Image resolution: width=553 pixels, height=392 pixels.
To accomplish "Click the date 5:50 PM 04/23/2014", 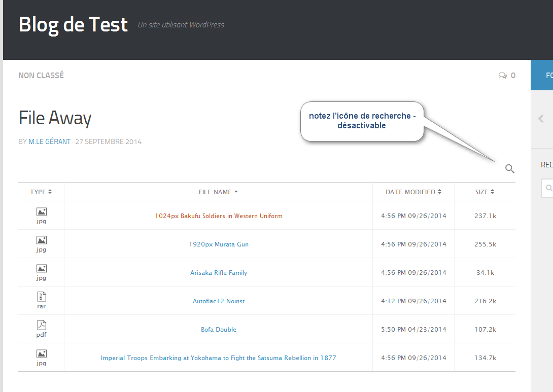I will (413, 329).
